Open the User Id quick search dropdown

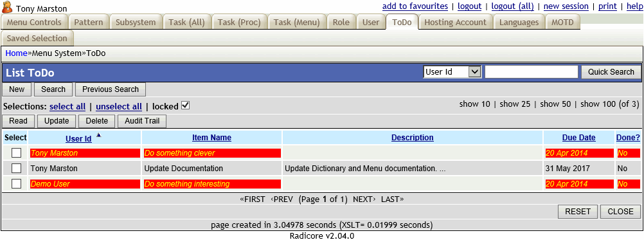(452, 72)
